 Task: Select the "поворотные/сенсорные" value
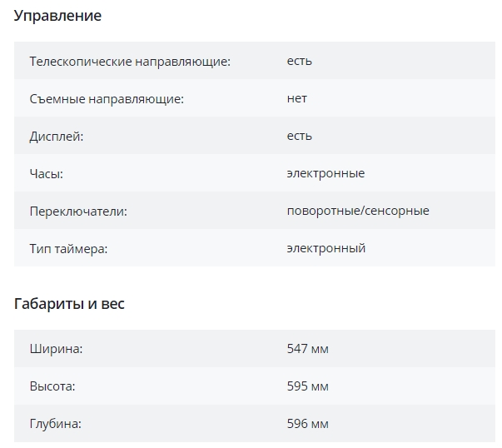(x=358, y=211)
